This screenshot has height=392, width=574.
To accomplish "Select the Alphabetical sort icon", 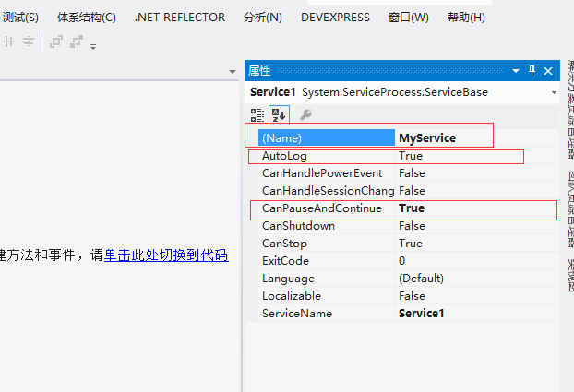I will coord(279,115).
